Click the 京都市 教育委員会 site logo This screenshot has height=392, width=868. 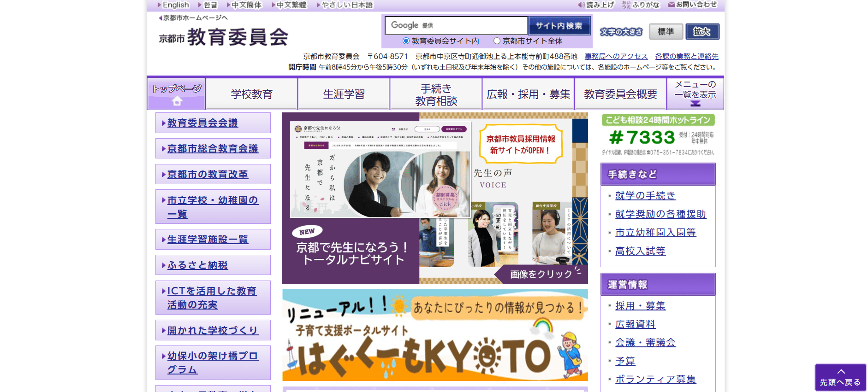pos(224,37)
